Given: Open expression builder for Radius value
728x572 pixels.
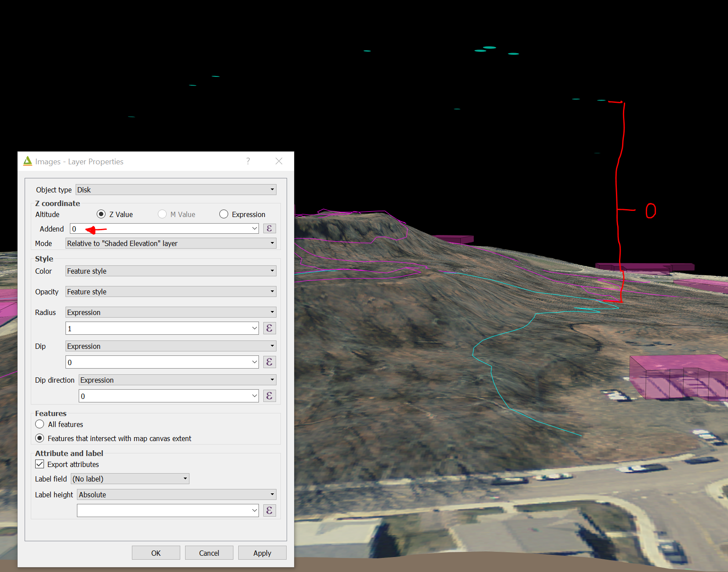Looking at the screenshot, I should tap(269, 328).
